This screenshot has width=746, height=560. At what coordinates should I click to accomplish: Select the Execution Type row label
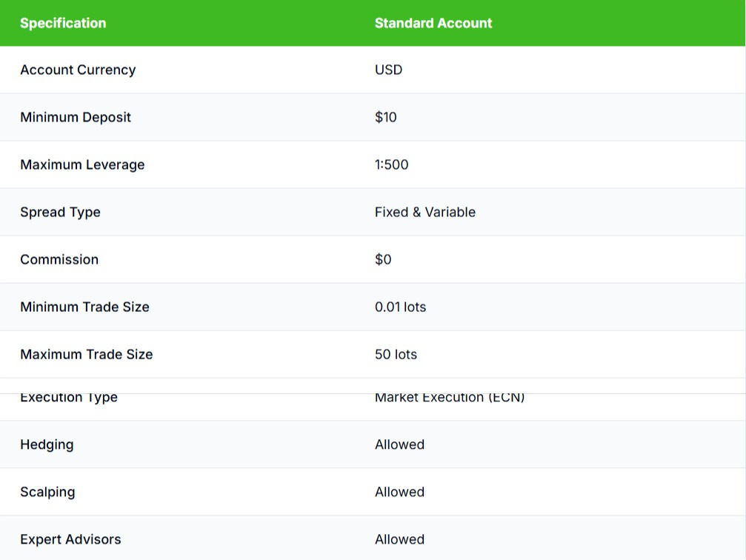click(x=69, y=397)
